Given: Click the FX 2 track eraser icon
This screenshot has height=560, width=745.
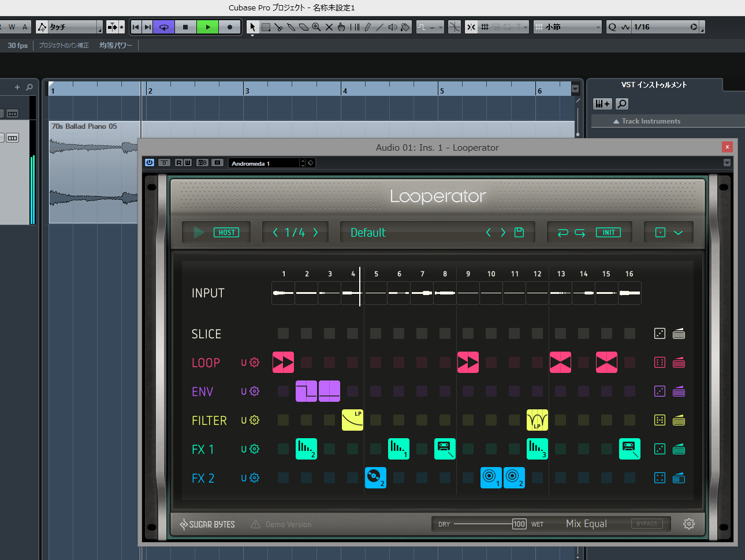Looking at the screenshot, I should tap(679, 478).
